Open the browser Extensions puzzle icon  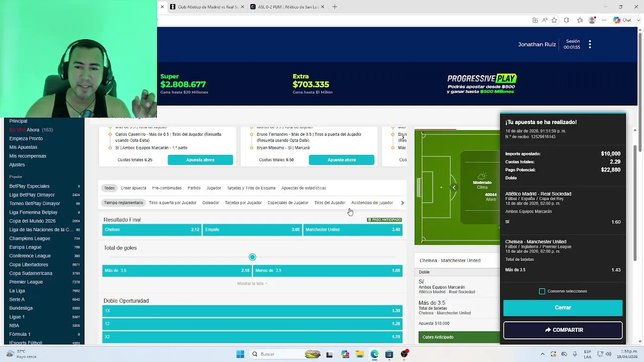click(x=567, y=20)
